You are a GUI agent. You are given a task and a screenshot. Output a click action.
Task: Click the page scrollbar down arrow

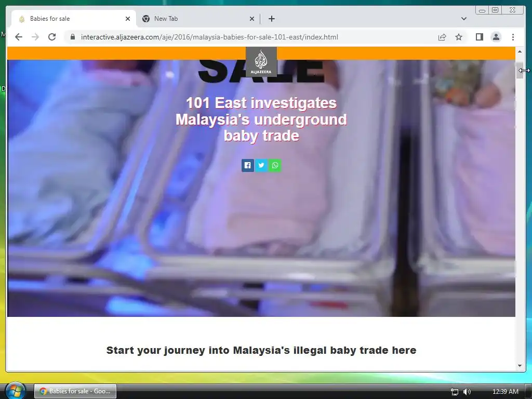click(520, 366)
